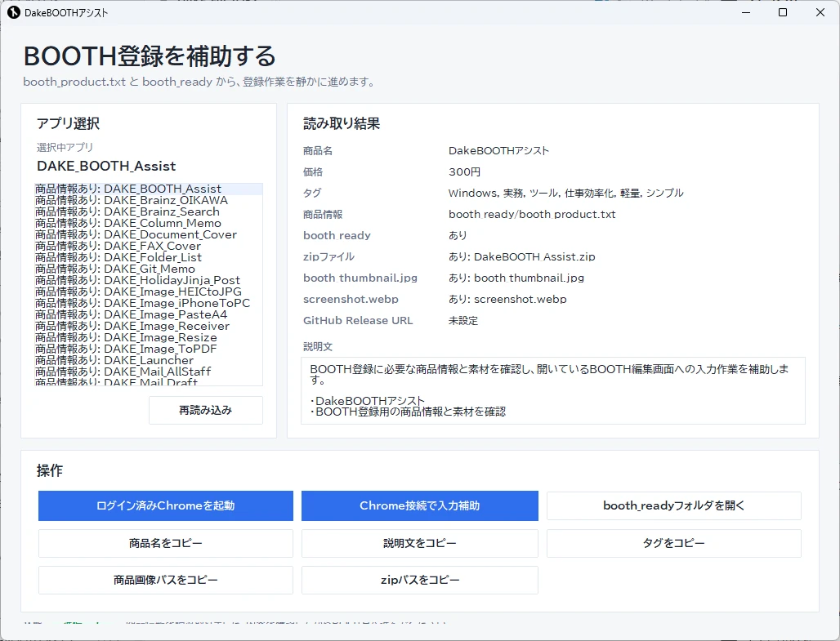Select DAKE_Folder_List list row
The image size is (840, 641).
tap(149, 257)
